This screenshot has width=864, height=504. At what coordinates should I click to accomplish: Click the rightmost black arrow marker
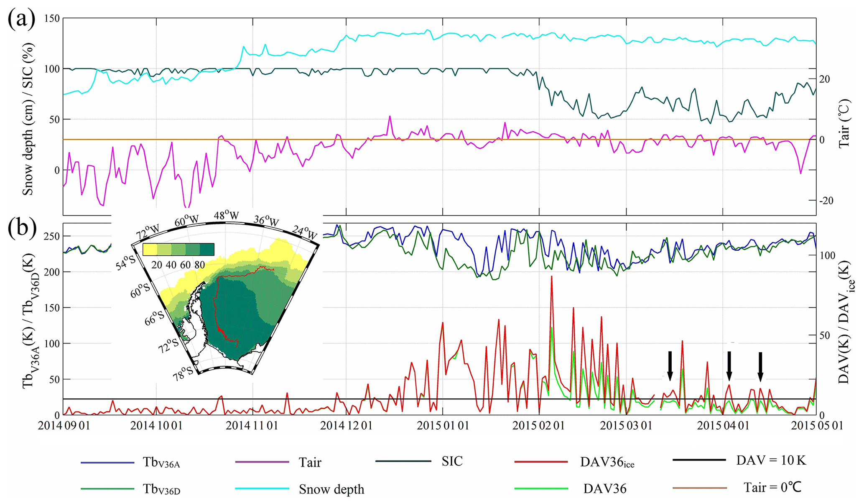[x=760, y=367]
